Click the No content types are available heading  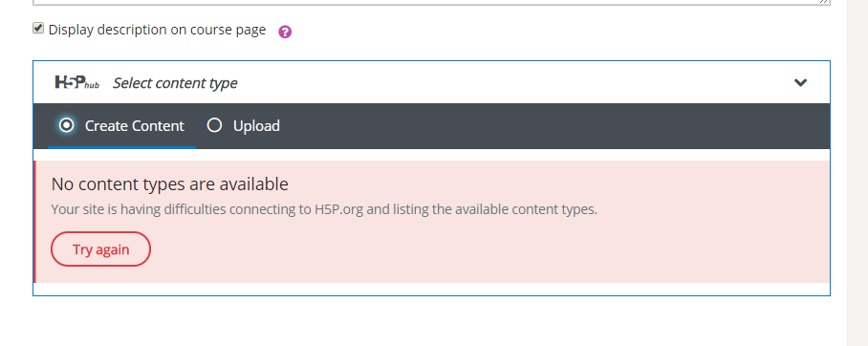tap(170, 184)
